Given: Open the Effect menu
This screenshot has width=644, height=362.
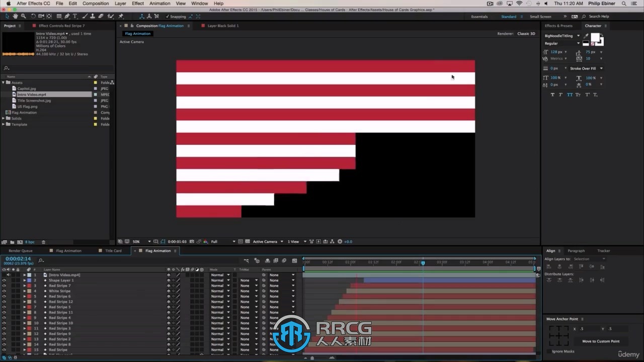Looking at the screenshot, I should point(138,4).
